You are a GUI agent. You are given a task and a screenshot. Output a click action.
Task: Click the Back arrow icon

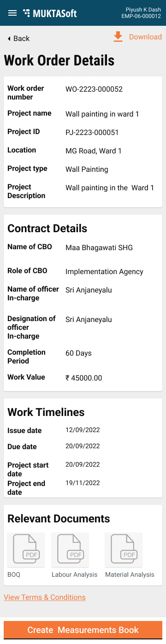tap(9, 39)
